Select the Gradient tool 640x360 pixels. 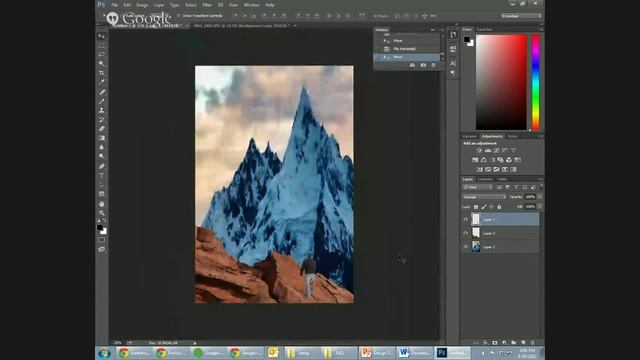click(x=102, y=138)
